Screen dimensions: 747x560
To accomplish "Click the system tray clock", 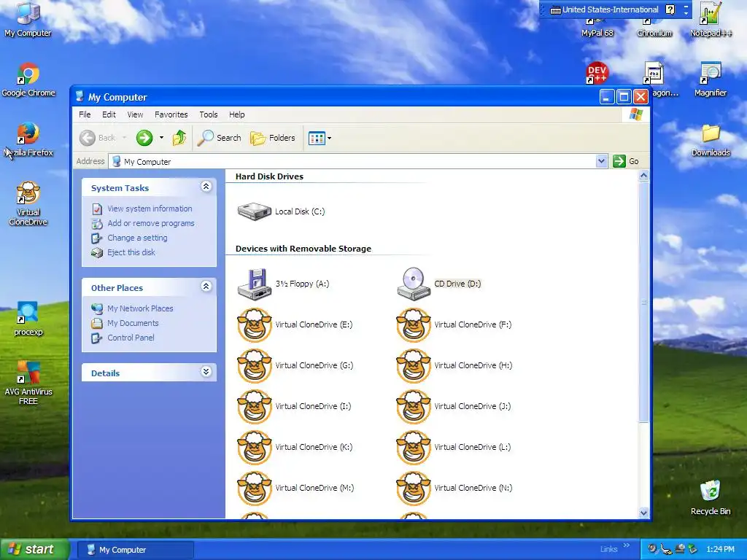I will point(720,550).
